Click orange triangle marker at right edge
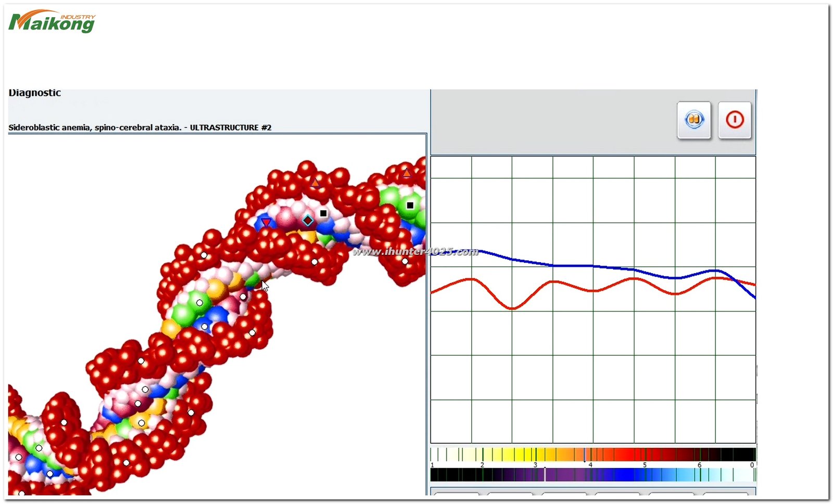 pos(407,173)
